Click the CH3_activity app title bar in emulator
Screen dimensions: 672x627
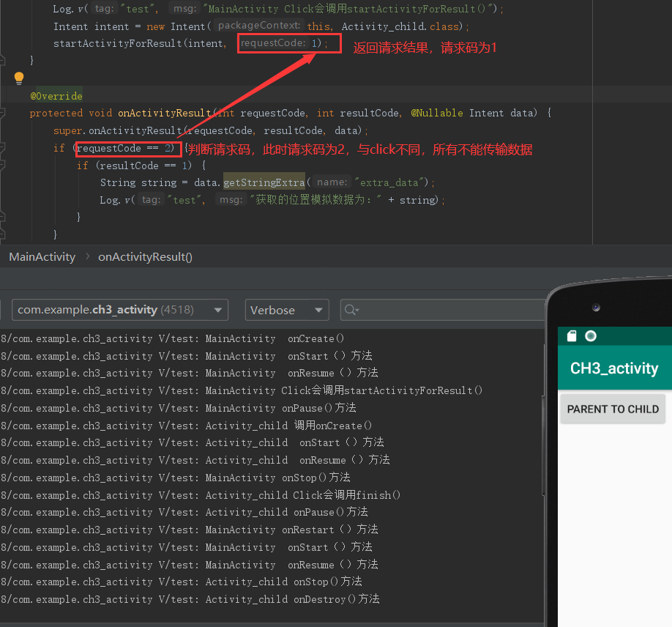(615, 368)
